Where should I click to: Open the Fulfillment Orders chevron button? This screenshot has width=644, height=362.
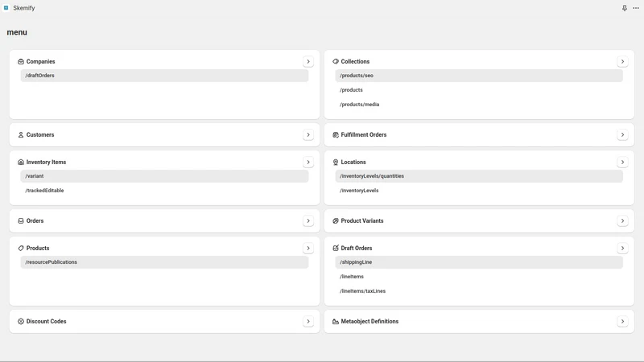point(622,134)
